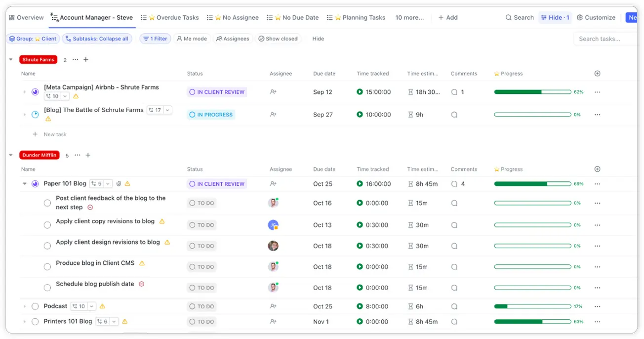Add column in Shrute Farms table header
Screen dimensions: 644x339
597,74
